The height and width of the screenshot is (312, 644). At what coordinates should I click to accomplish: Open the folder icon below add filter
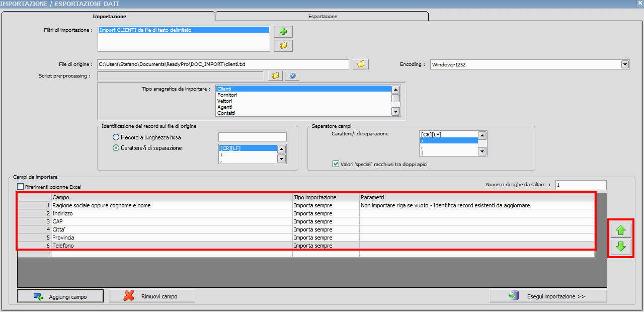[x=283, y=46]
